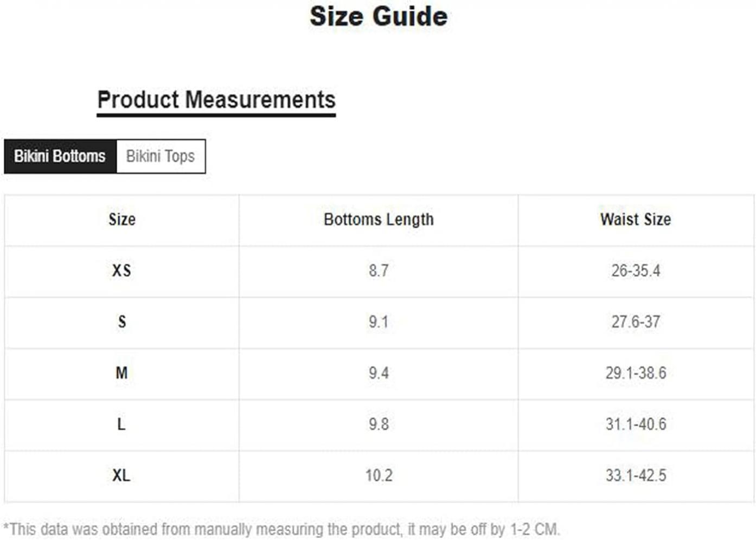Click the Size Guide title
This screenshot has height=540, width=756.
[x=379, y=16]
